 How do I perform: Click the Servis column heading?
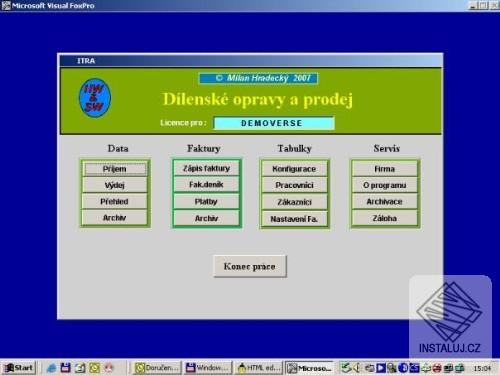coord(387,148)
